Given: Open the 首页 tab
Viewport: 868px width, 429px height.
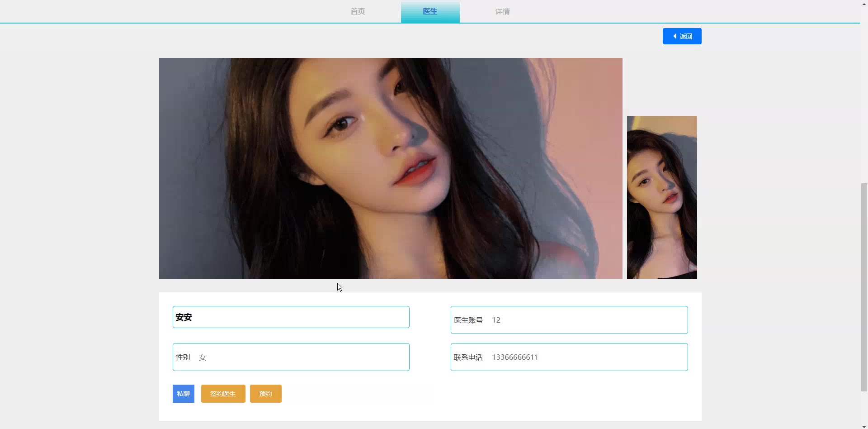Looking at the screenshot, I should coord(358,11).
